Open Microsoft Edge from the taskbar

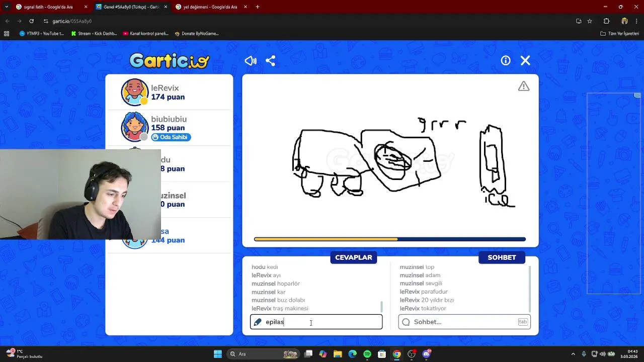(353, 354)
